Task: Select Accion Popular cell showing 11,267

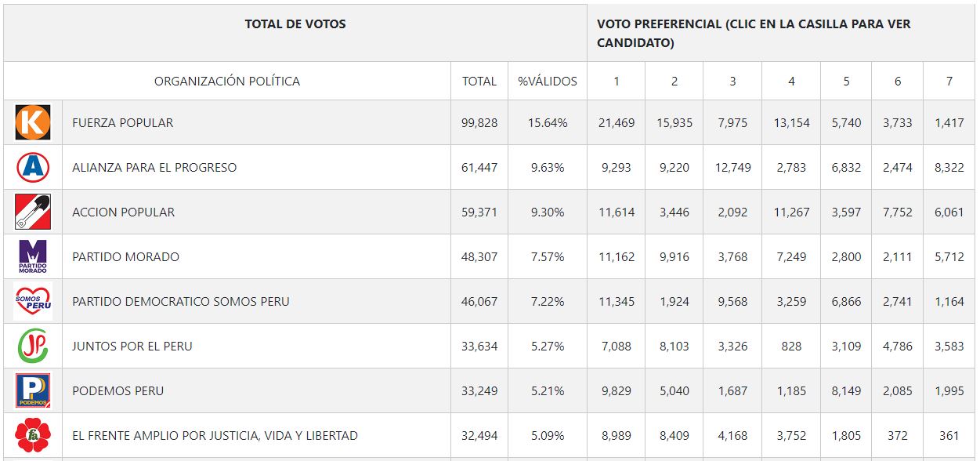Action: [x=791, y=212]
